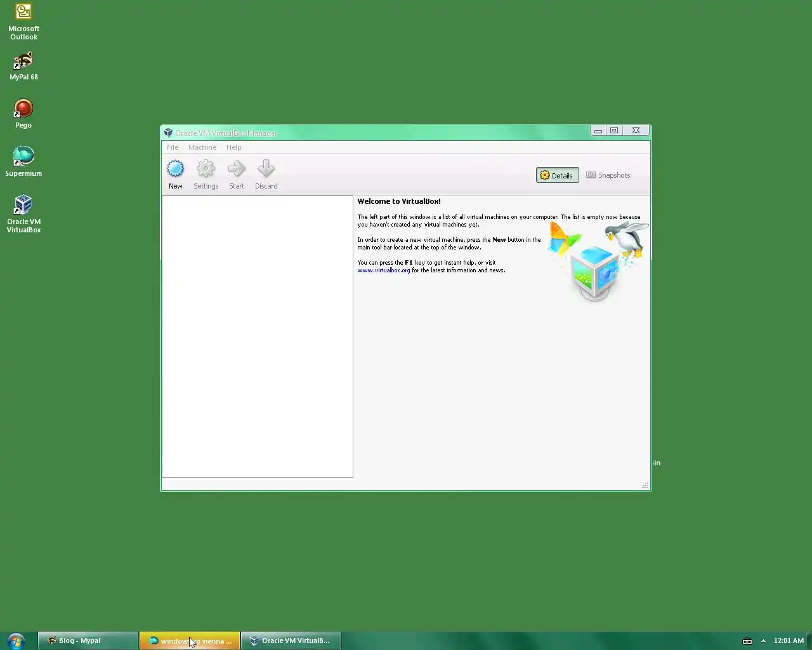812x650 pixels.
Task: Select the Oracle VM VirtualBox desktop icon
Action: pos(23,214)
